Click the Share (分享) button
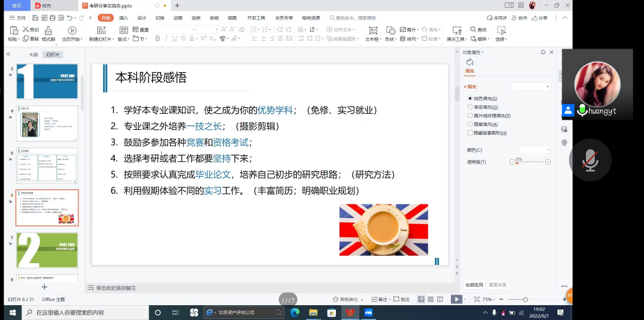Screen dimensions: 644x320 point(540,18)
